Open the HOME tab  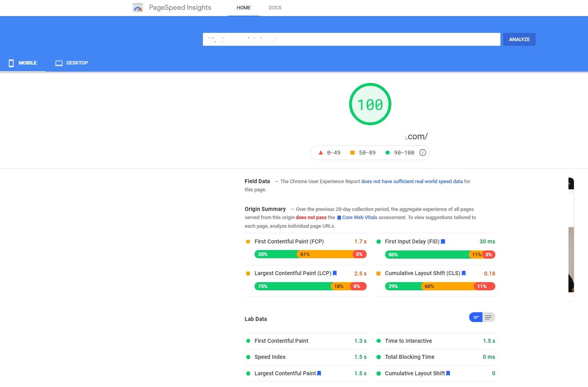click(244, 8)
